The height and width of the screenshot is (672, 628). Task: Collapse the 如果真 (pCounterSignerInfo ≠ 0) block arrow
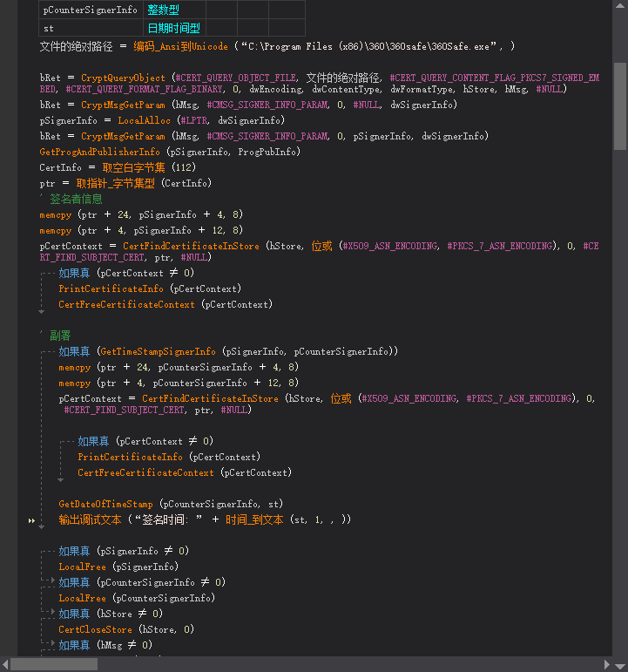53,580
